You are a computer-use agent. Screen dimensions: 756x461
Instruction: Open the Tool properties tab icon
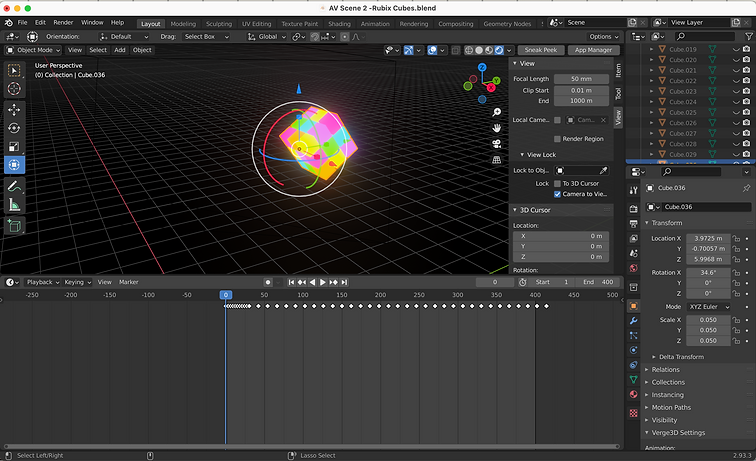point(634,190)
